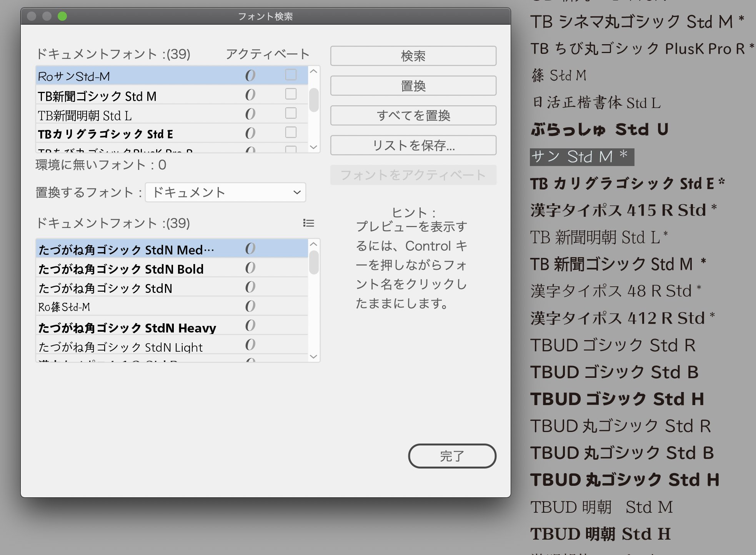Screen dimensions: 756x555
Task: Click the OpenType icon beside Ro篠Std-M
Action: tap(250, 306)
